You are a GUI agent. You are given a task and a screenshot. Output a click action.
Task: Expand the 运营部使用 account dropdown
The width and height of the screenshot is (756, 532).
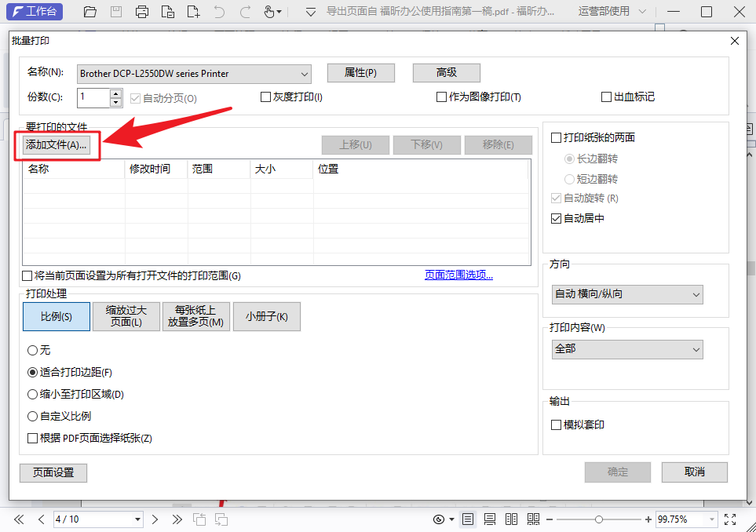click(x=642, y=12)
